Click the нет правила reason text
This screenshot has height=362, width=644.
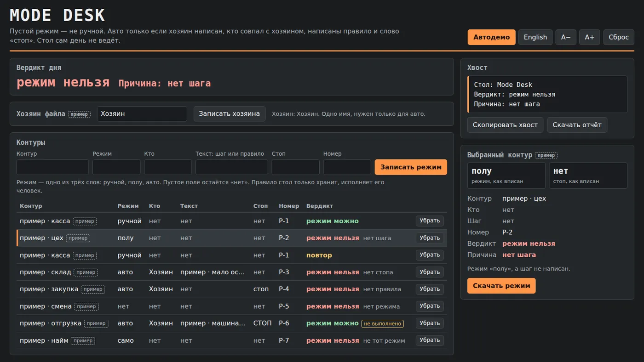pyautogui.click(x=382, y=289)
